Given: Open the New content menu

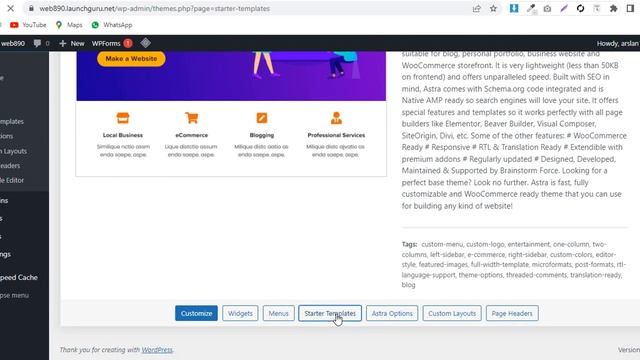Looking at the screenshot, I should point(72,43).
